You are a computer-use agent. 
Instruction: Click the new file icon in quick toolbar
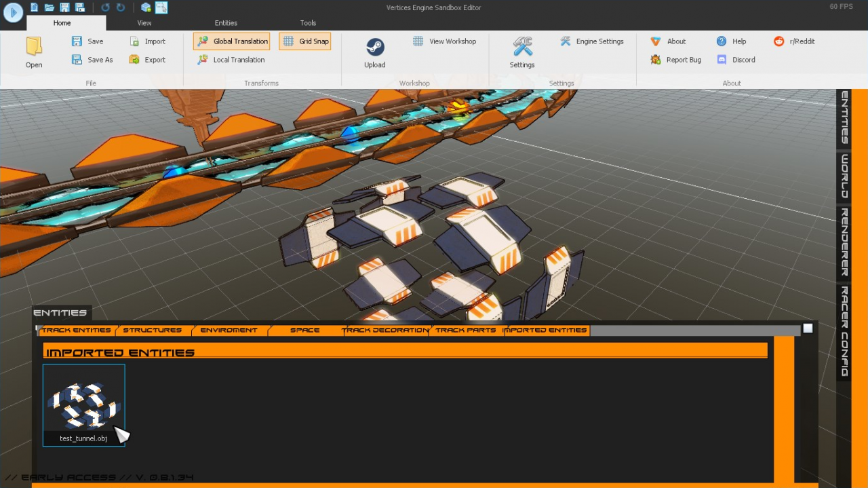point(35,7)
